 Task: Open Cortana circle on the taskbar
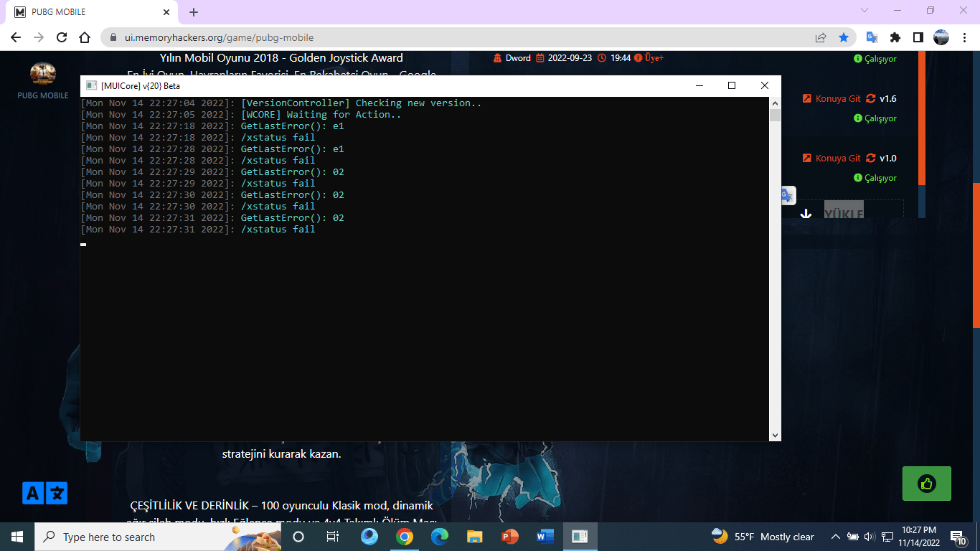pyautogui.click(x=298, y=537)
